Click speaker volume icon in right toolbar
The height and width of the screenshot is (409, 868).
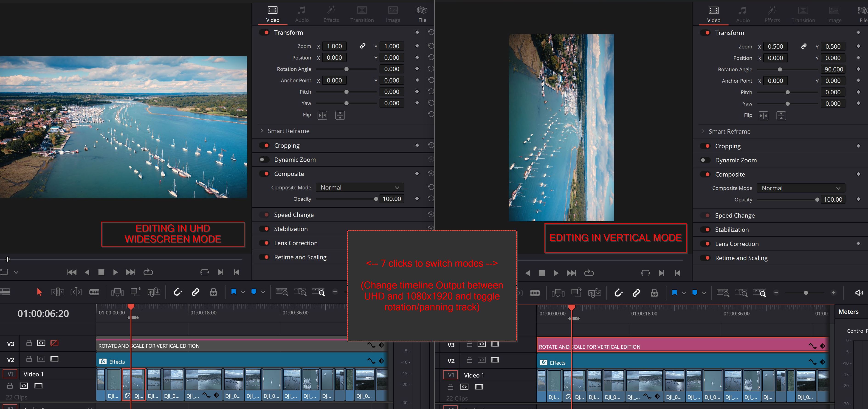[859, 293]
